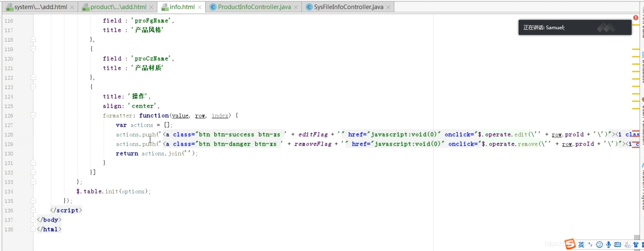This screenshot has width=644, height=251.
Task: Click the 'center' align value
Action: pos(143,106)
